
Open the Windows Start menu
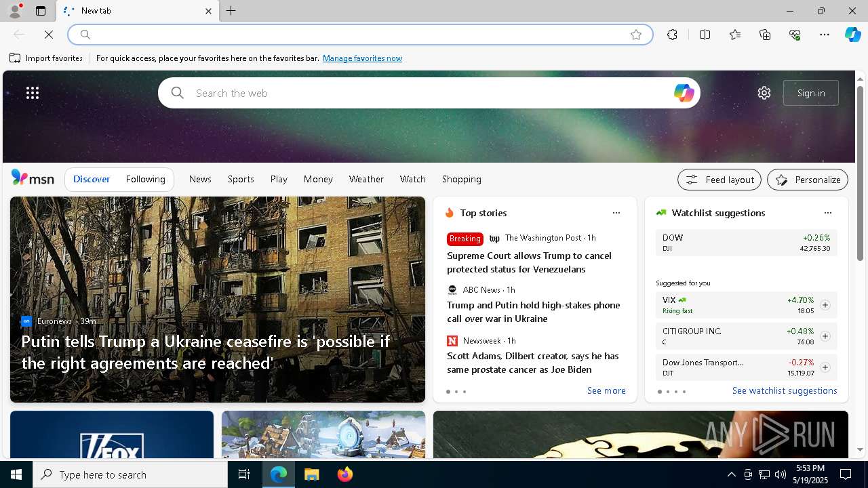(x=16, y=474)
